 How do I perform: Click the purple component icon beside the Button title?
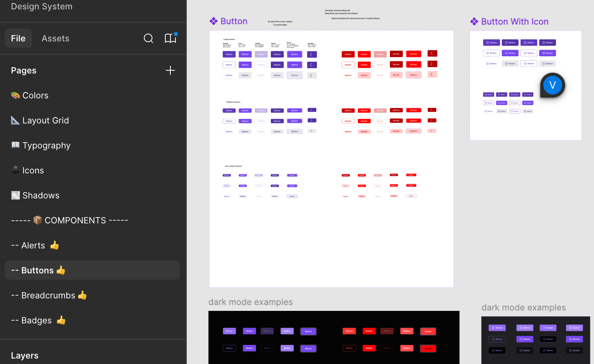pos(213,21)
